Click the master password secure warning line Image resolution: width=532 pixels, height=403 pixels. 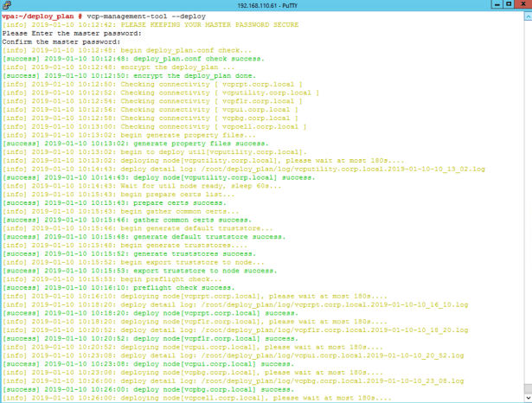[173, 25]
